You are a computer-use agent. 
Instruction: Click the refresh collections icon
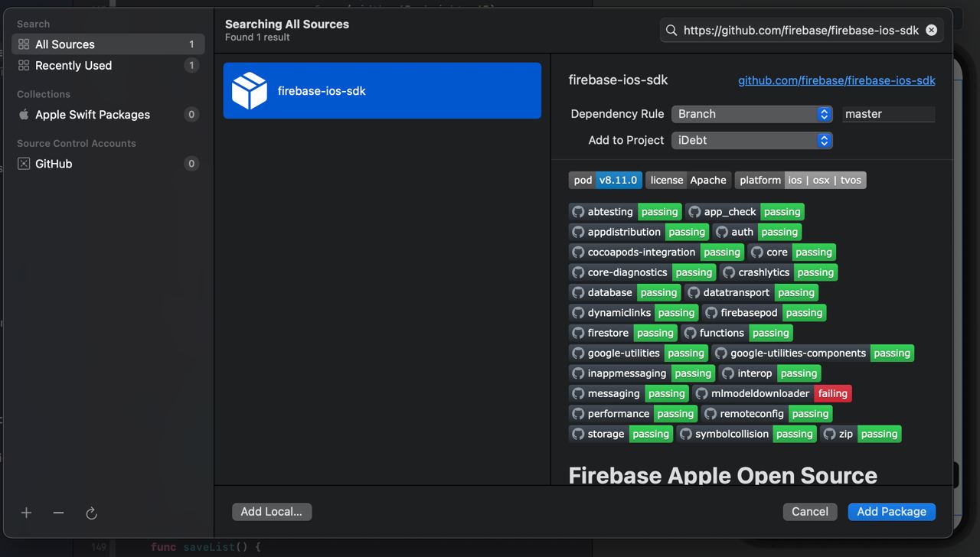pos(91,513)
